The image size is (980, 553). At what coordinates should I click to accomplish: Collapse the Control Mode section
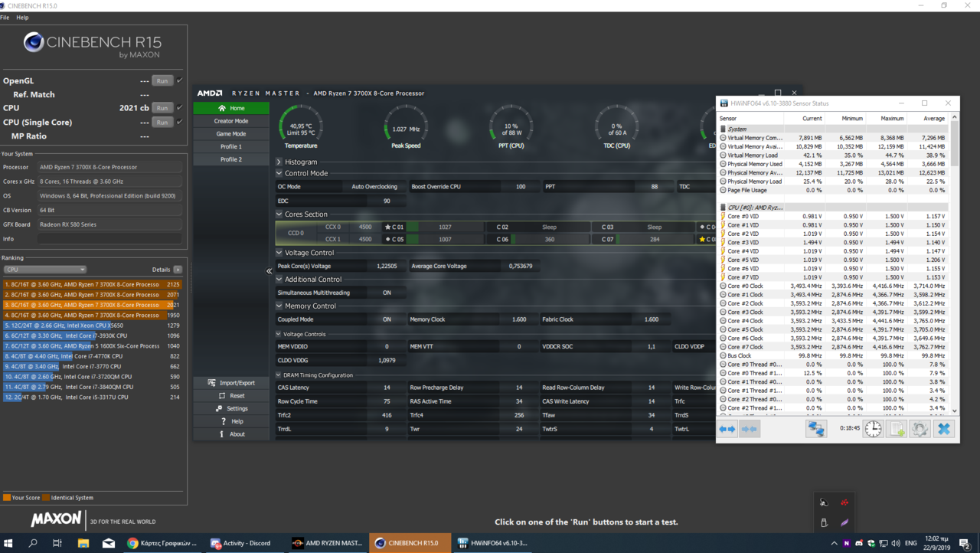[279, 174]
